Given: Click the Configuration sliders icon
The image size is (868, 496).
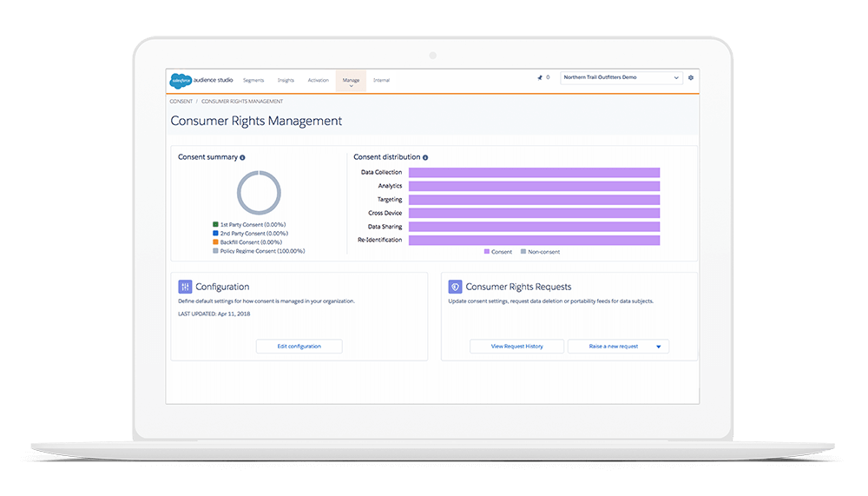Looking at the screenshot, I should (185, 287).
